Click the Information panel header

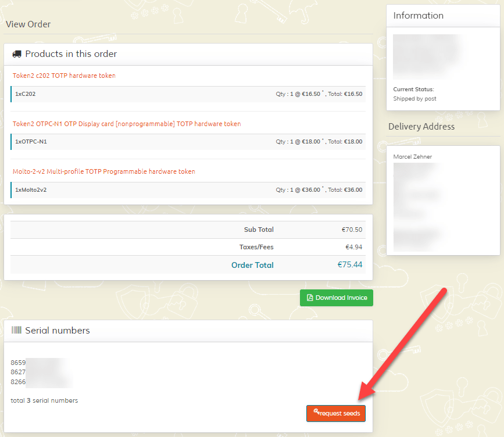tap(418, 16)
